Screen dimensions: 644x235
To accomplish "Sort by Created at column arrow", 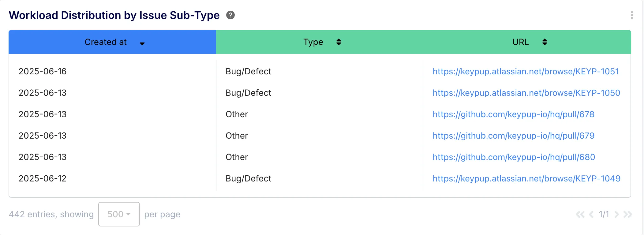I will (x=142, y=43).
